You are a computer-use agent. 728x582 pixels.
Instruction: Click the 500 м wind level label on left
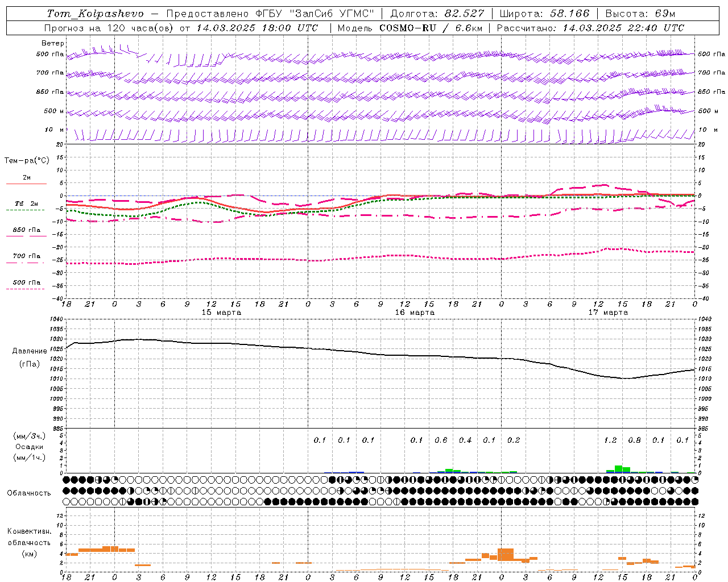[54, 111]
